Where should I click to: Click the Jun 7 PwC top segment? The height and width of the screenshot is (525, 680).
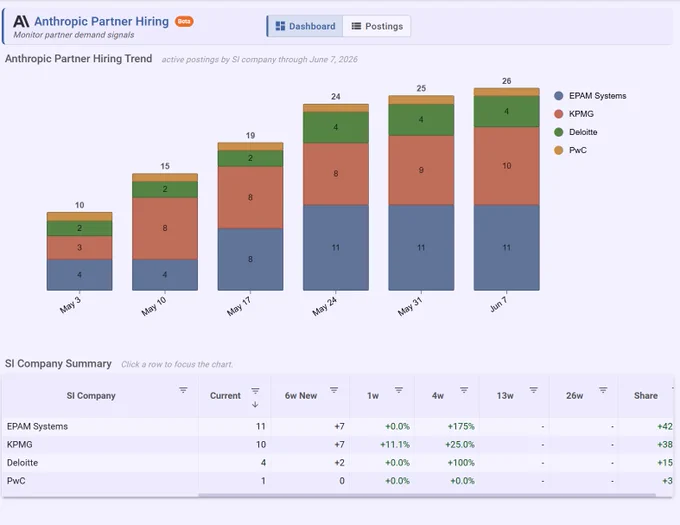pos(507,92)
